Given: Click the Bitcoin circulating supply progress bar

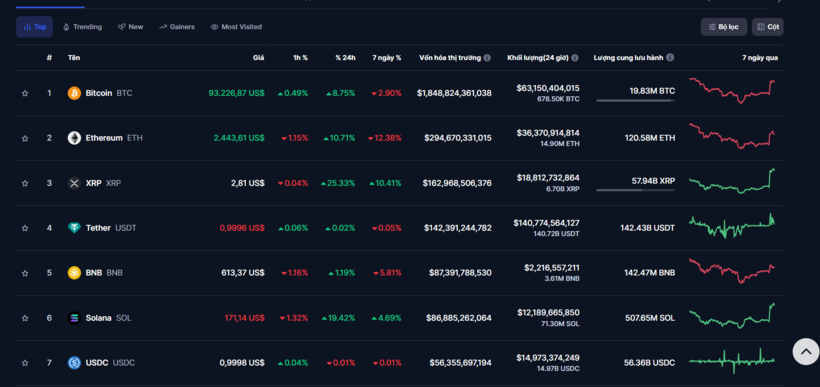Looking at the screenshot, I should [x=635, y=100].
